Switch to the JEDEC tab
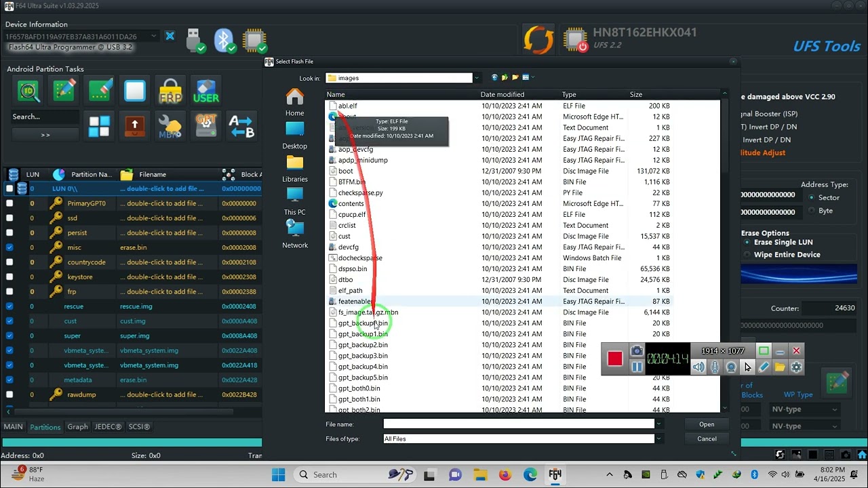This screenshot has height=488, width=868. point(108,427)
